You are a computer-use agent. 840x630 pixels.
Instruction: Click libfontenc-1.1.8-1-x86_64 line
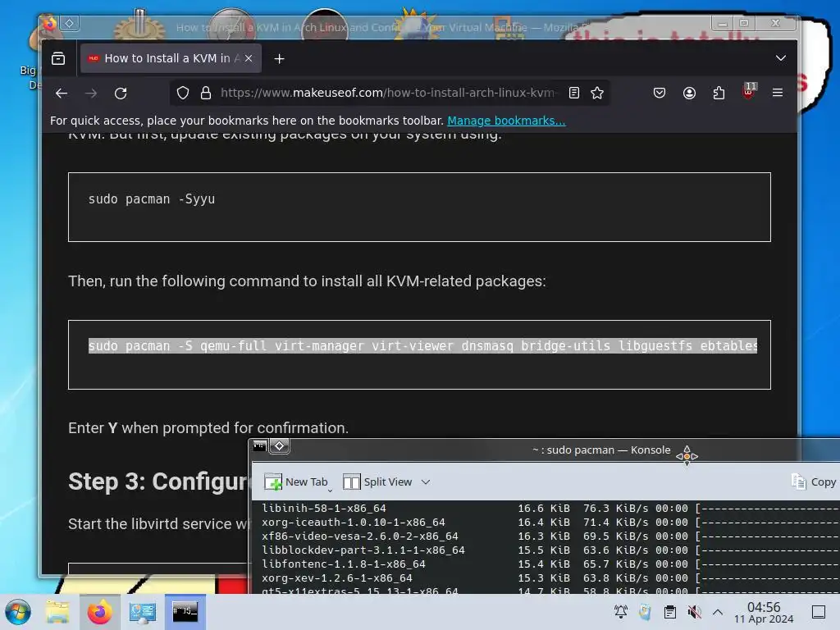[x=344, y=564]
